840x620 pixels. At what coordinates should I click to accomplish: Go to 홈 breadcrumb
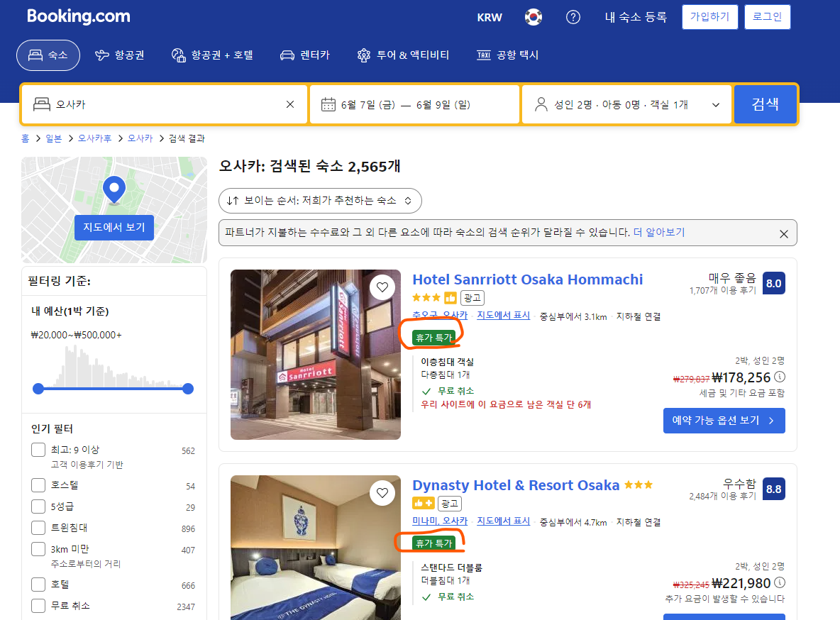[25, 138]
